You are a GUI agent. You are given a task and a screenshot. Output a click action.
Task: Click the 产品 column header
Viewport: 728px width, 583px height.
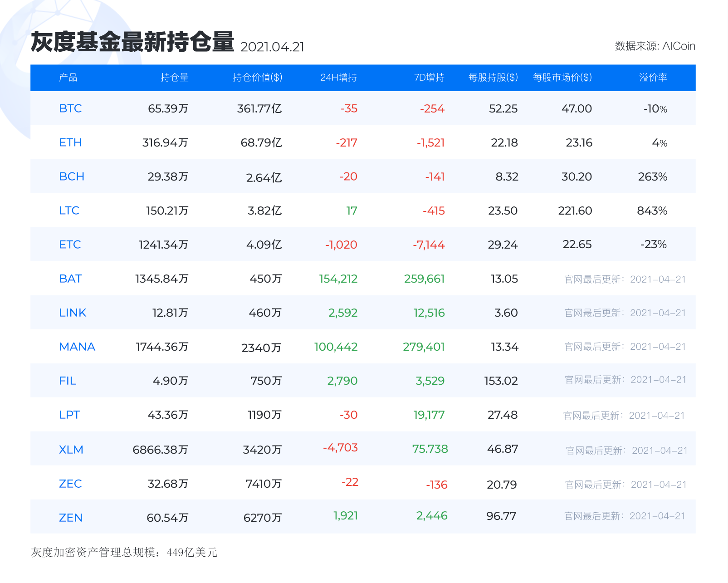coord(68,78)
